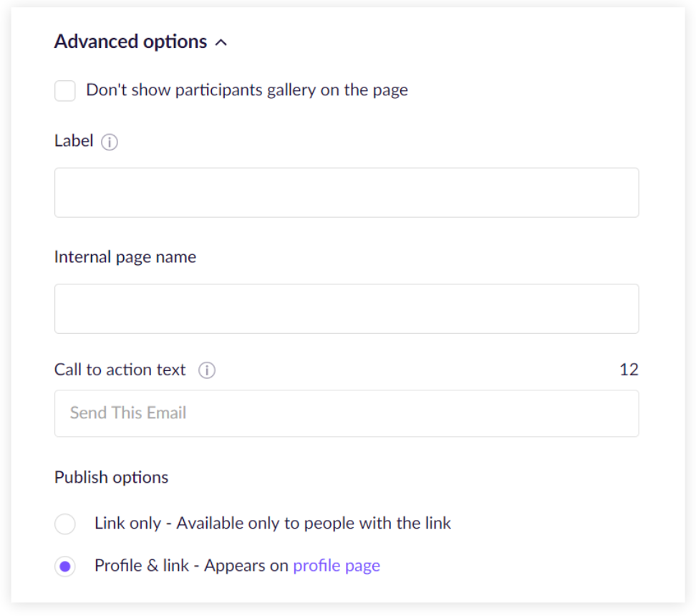Enable Don't show participants gallery checkbox
Screen dimensions: 696x616
point(65,91)
